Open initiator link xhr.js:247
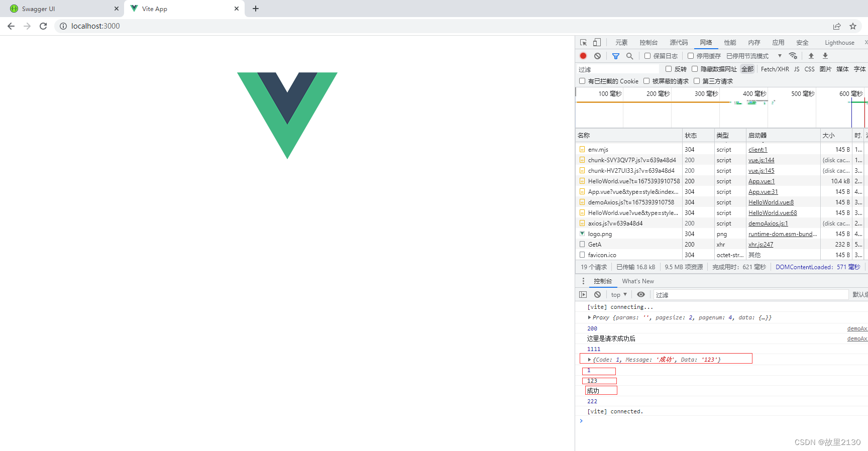Screen dimensions: 868x451 point(761,245)
